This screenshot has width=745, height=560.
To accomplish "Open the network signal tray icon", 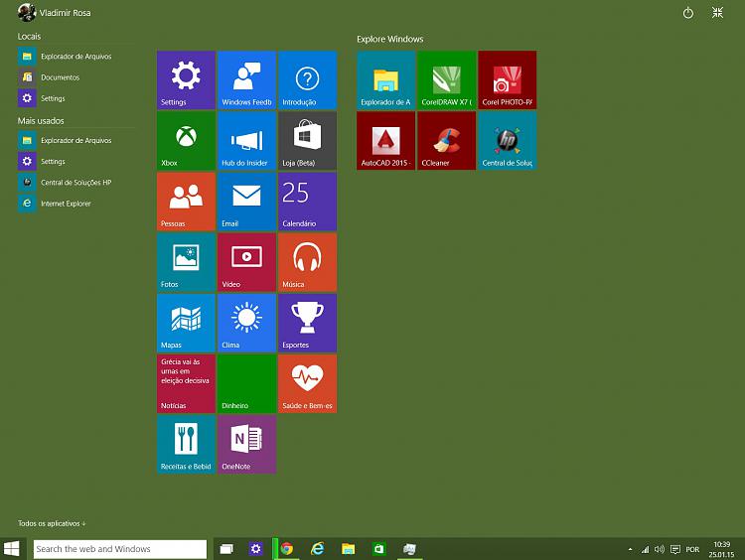I will click(x=645, y=549).
